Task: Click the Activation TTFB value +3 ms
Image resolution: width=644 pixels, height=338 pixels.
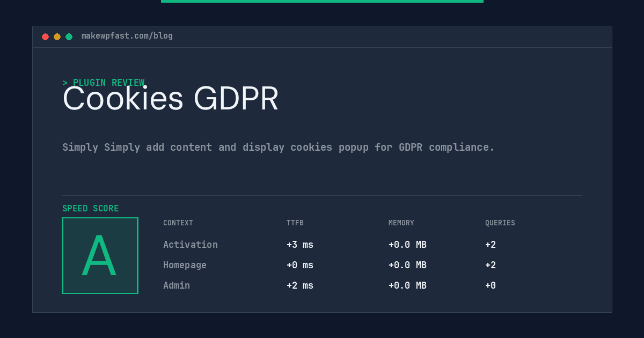Action: click(x=300, y=245)
